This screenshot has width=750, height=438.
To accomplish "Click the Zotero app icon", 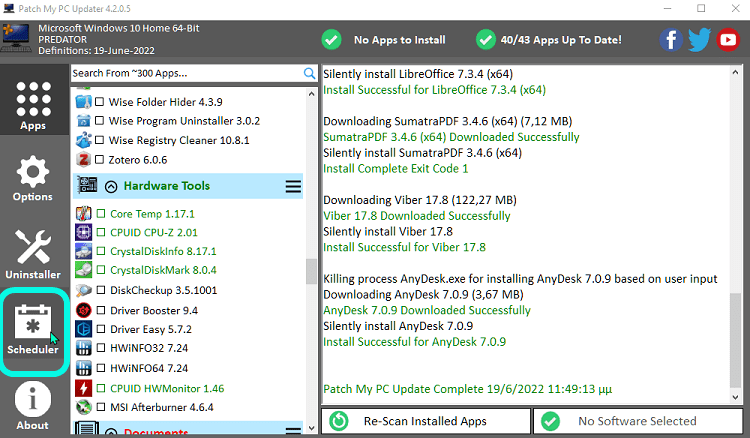I will click(x=83, y=160).
